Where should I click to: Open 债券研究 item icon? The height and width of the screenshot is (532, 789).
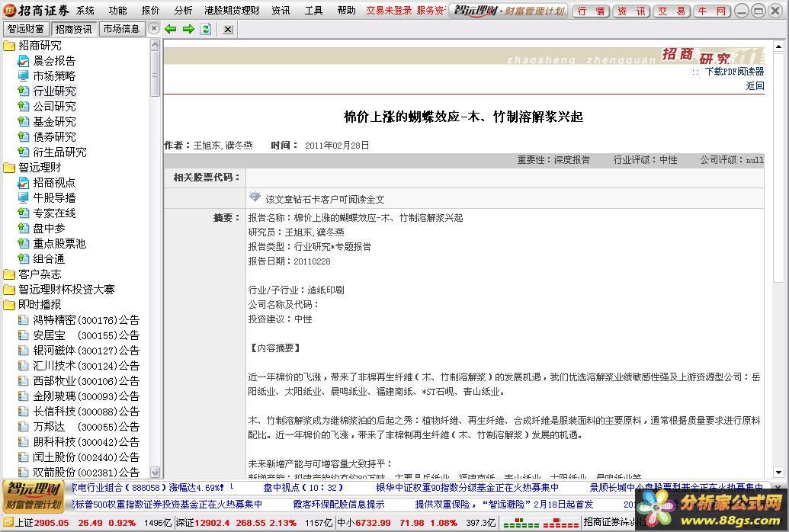pos(23,137)
